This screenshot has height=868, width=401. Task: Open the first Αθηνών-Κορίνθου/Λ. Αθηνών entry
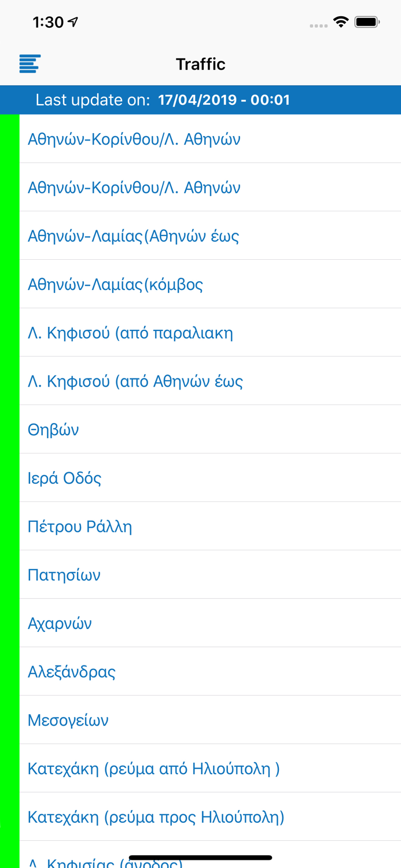pyautogui.click(x=134, y=139)
